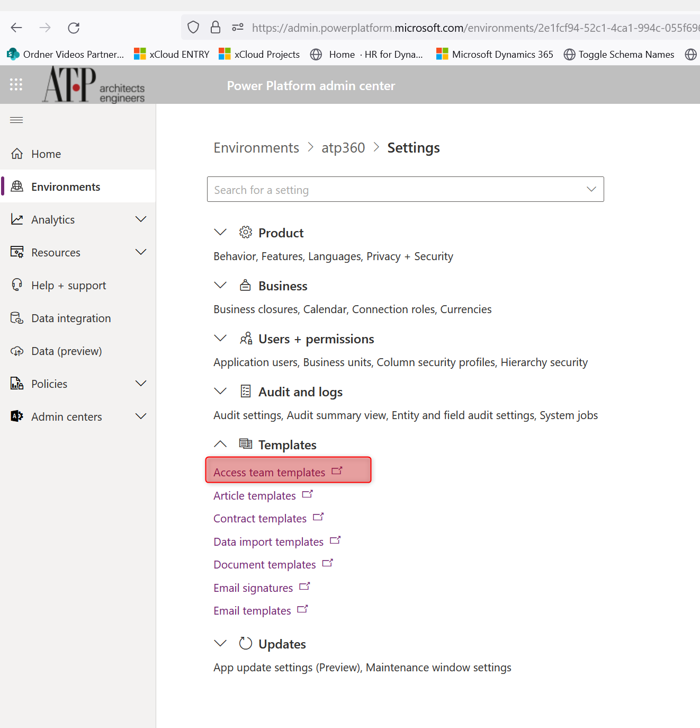The image size is (700, 728).
Task: Click the Updates circular arrow icon
Action: (x=246, y=643)
